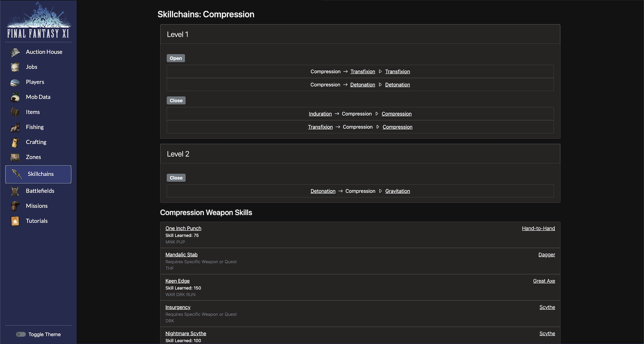Open Mandalic Stab weapon skill
Image resolution: width=644 pixels, height=344 pixels.
[181, 255]
